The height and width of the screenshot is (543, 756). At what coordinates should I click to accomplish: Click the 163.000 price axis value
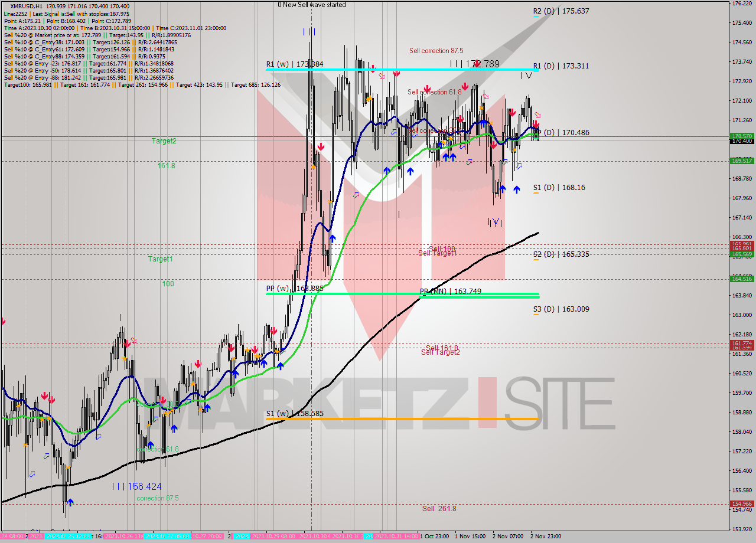742,315
